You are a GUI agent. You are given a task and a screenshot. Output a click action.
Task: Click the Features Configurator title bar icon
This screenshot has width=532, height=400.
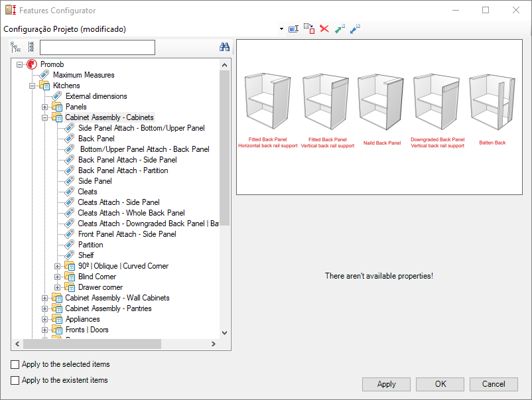pyautogui.click(x=11, y=10)
